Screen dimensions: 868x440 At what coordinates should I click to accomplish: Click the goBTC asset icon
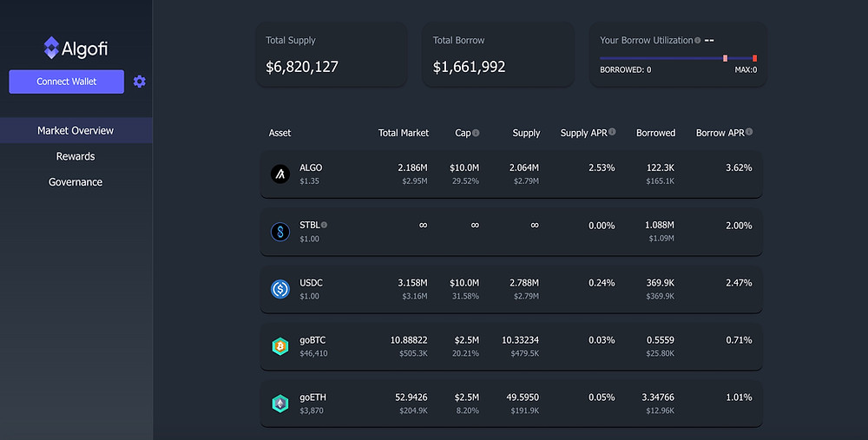tap(280, 346)
